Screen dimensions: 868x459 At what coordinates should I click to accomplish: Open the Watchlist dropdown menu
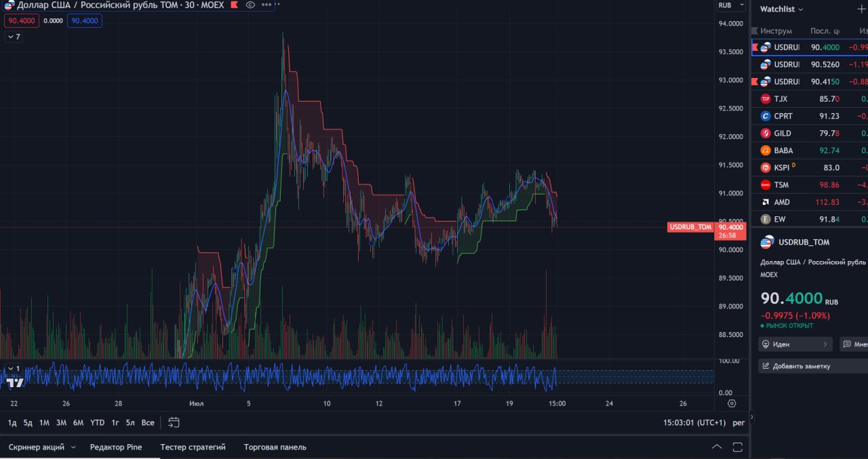[x=781, y=9]
